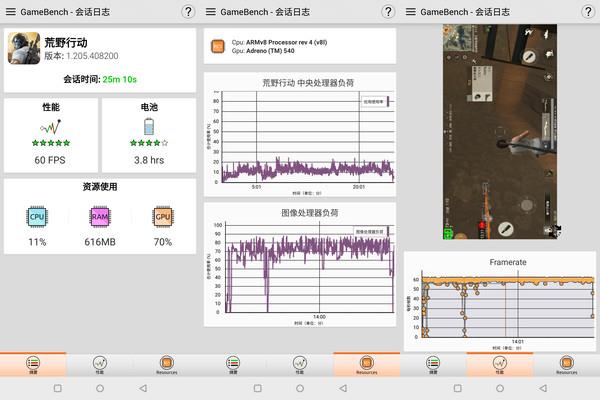
Task: Tap the Android recent apps square in middle panel
Action: click(x=258, y=388)
